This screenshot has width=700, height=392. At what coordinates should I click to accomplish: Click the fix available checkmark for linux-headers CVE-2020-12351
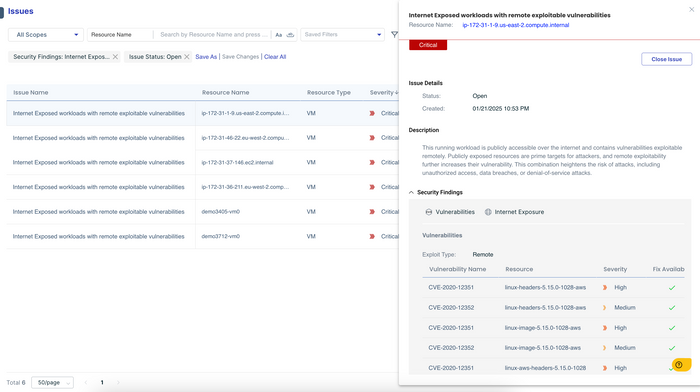(672, 288)
